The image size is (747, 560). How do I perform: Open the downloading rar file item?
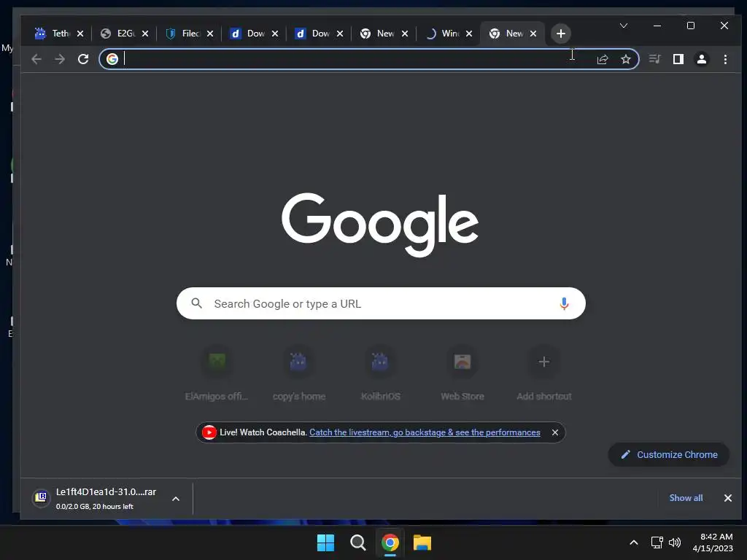tap(106, 498)
